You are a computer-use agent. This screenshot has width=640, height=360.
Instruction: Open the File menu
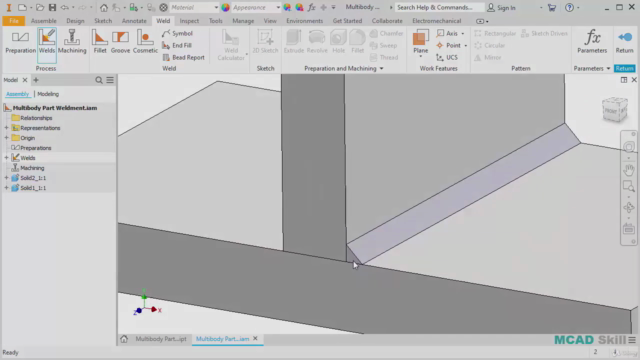click(13, 21)
